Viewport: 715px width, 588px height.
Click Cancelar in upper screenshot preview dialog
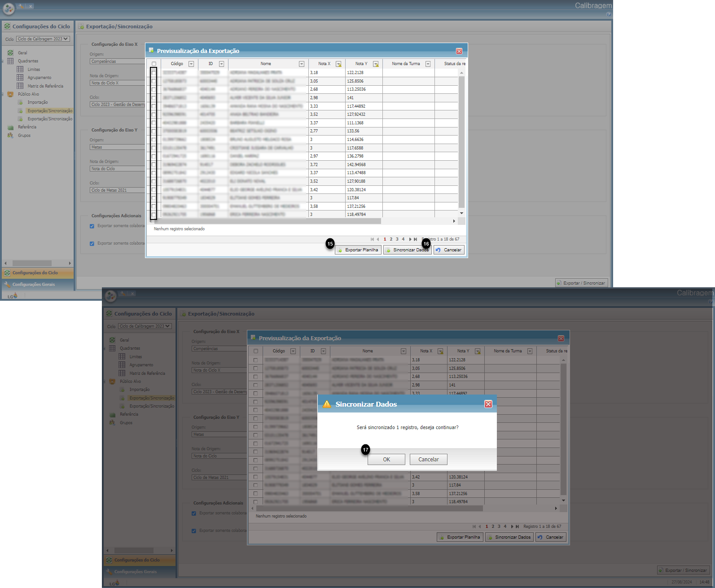pos(449,250)
